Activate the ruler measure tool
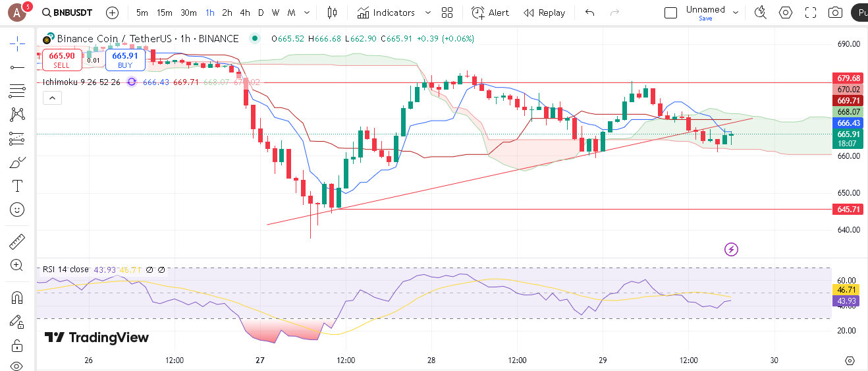 point(17,242)
